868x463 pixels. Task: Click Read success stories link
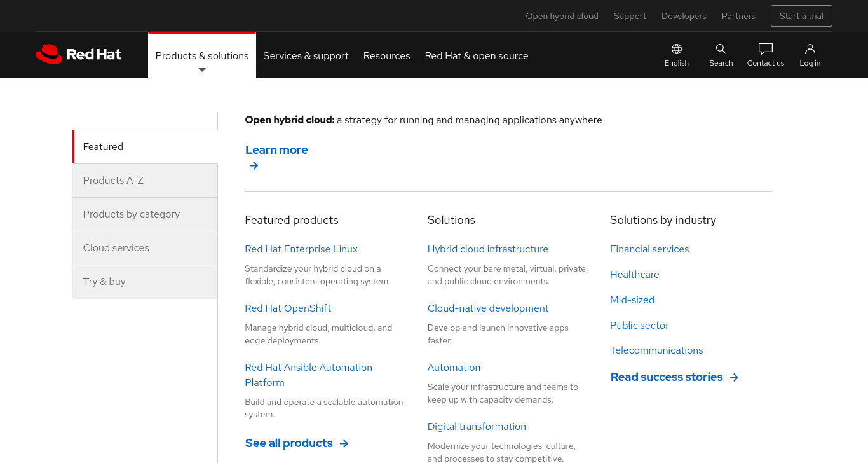coord(667,377)
